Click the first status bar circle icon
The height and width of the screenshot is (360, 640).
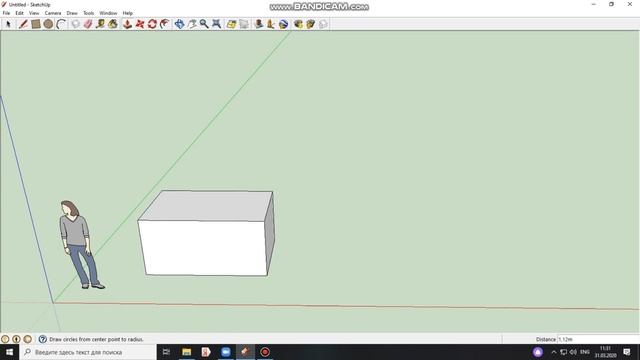click(x=5, y=339)
